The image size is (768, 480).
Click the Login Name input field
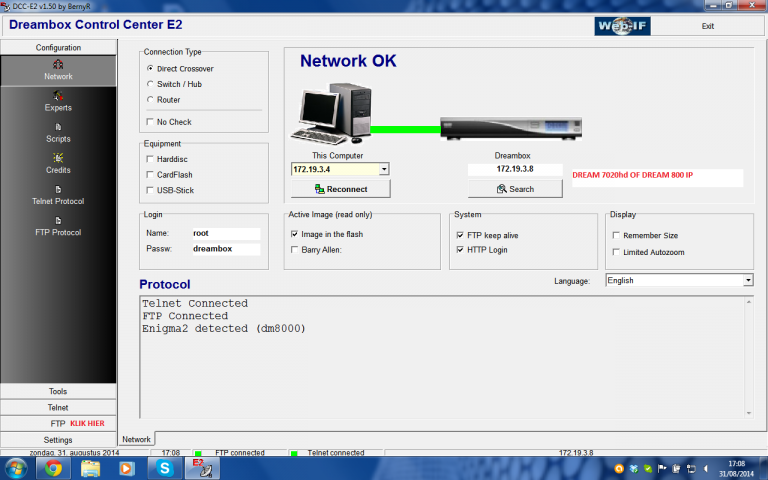coord(225,233)
